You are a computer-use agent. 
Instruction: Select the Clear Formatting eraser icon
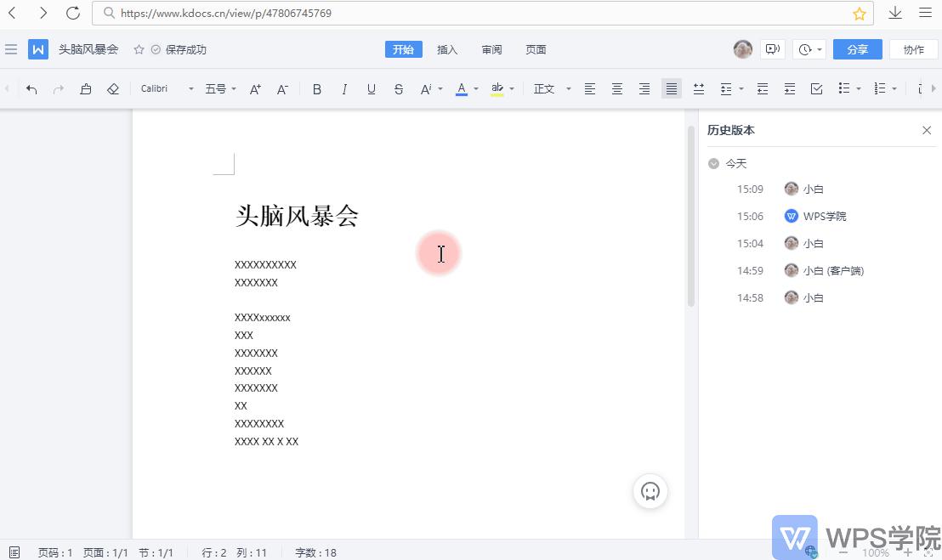pos(113,88)
